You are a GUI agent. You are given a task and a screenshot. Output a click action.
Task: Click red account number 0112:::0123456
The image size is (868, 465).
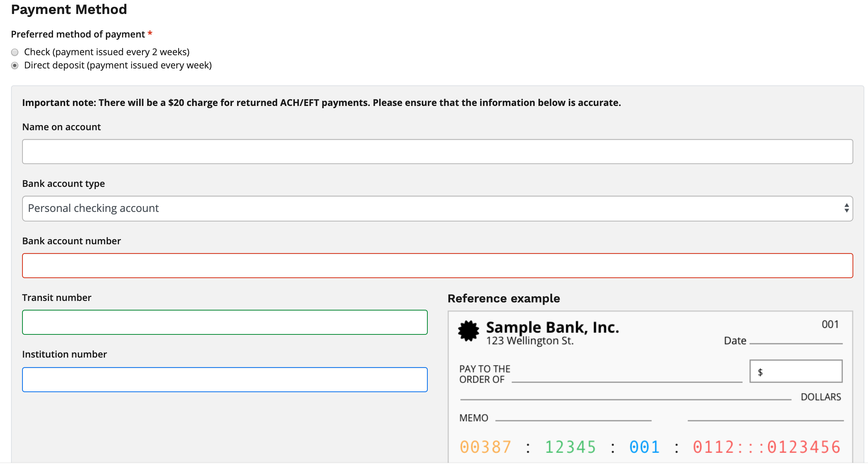[x=767, y=447]
